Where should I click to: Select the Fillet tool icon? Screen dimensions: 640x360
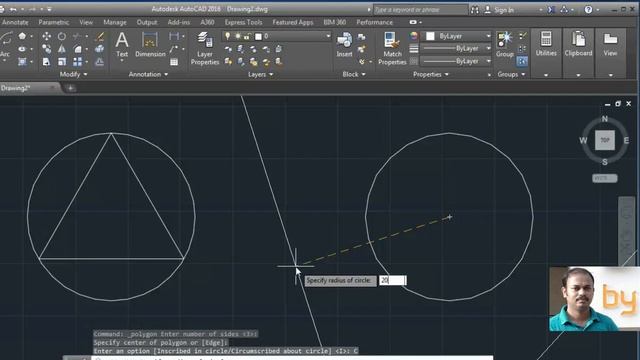(77, 49)
